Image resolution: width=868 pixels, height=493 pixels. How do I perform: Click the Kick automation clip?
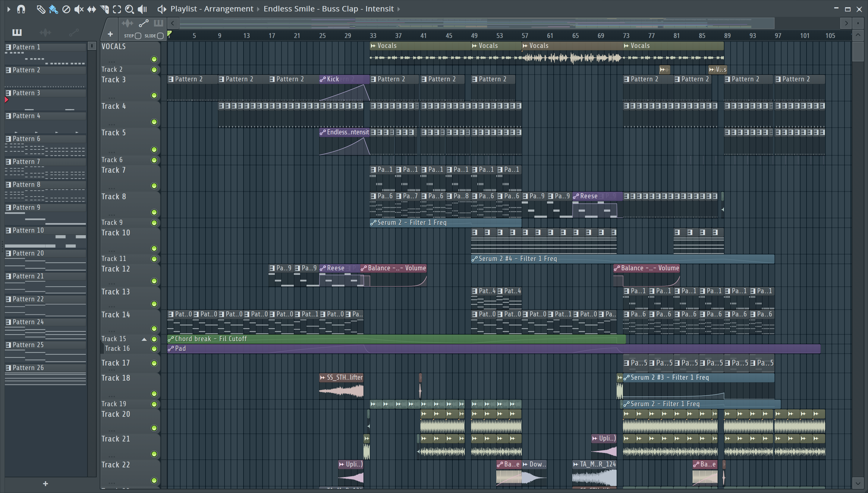344,88
